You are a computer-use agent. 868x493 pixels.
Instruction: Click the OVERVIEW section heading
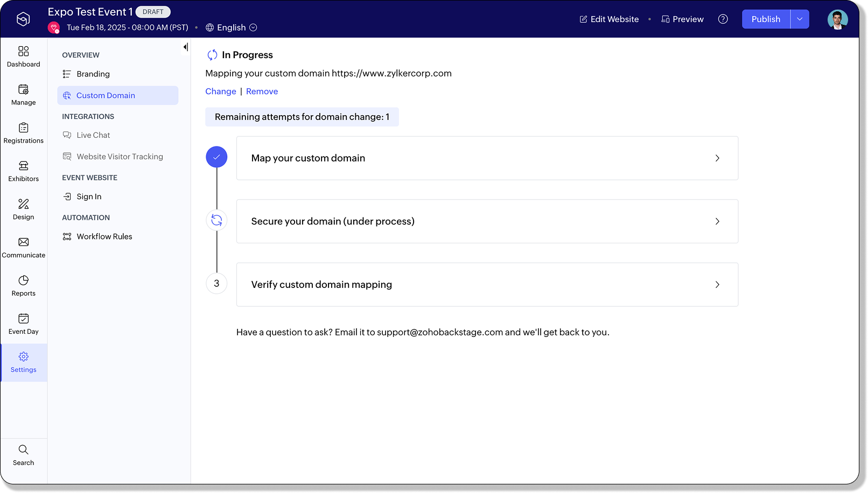(x=81, y=55)
